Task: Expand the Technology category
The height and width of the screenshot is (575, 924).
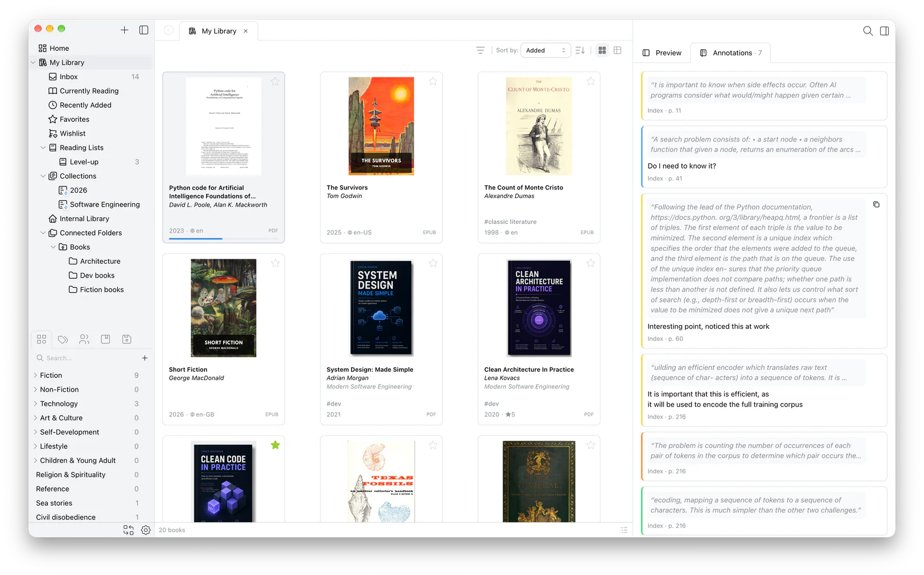Action: coord(35,404)
